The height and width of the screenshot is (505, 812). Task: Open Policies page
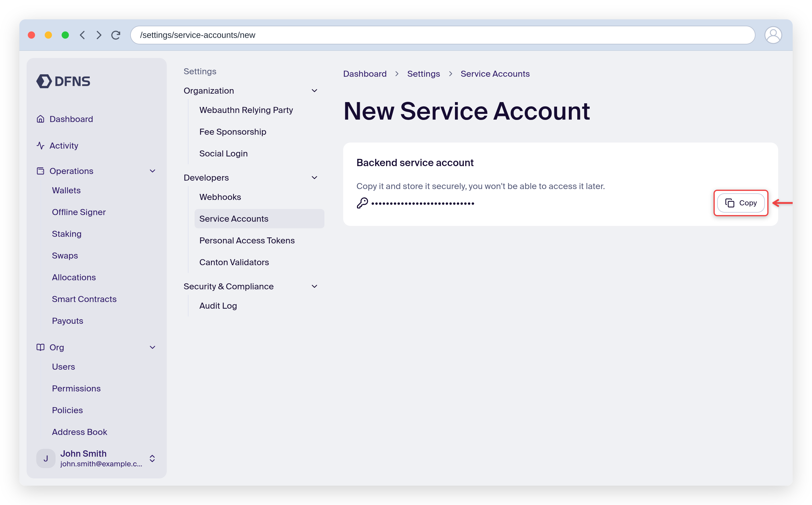click(x=67, y=410)
